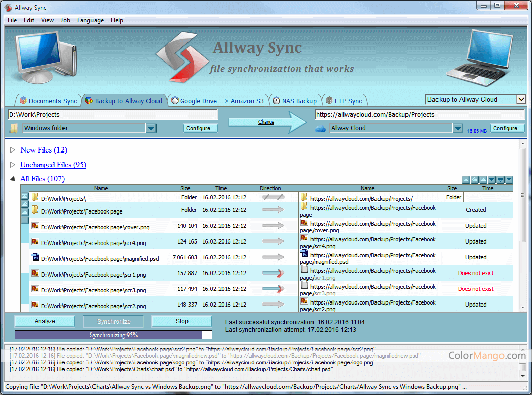Viewport: 532px width, 395px height.
Task: Click the Synchronizing 95% progress bar
Action: (x=113, y=335)
